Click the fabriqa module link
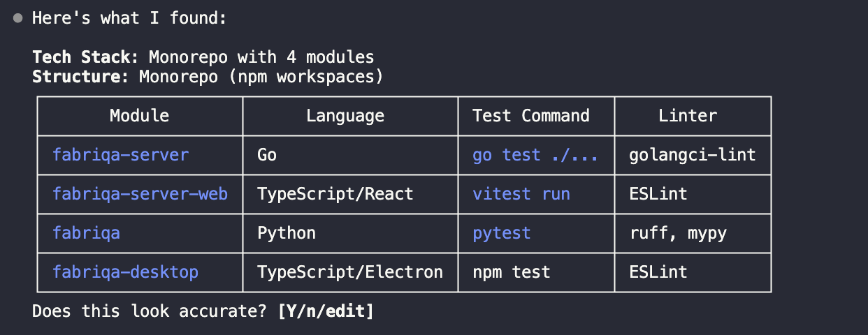868x335 pixels. click(x=87, y=232)
